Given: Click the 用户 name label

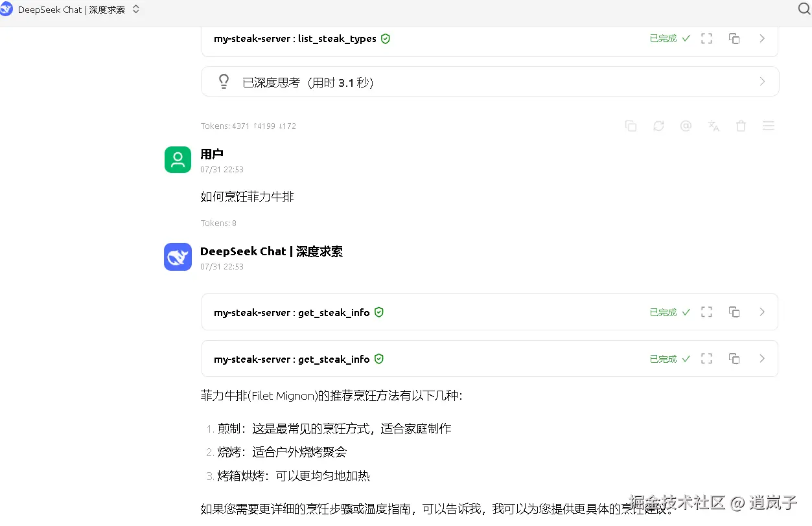Looking at the screenshot, I should click(212, 154).
